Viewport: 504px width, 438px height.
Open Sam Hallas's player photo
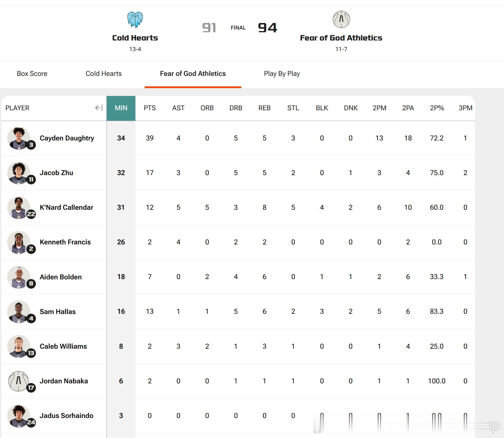[x=19, y=312]
